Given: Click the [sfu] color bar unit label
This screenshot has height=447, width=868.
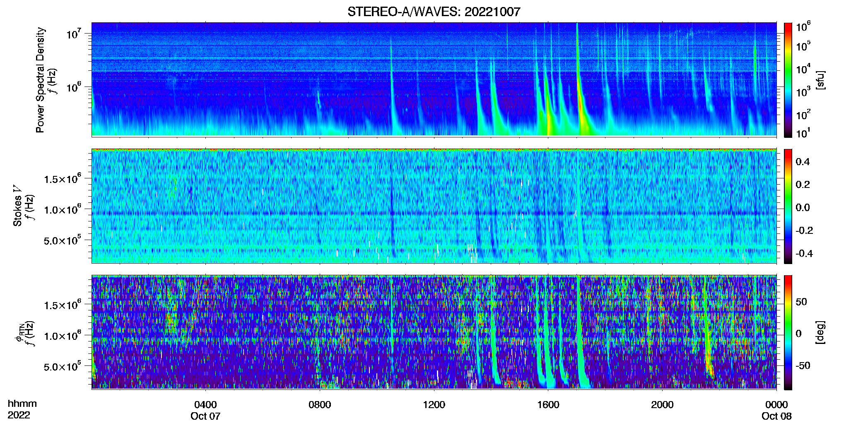Looking at the screenshot, I should (x=820, y=80).
